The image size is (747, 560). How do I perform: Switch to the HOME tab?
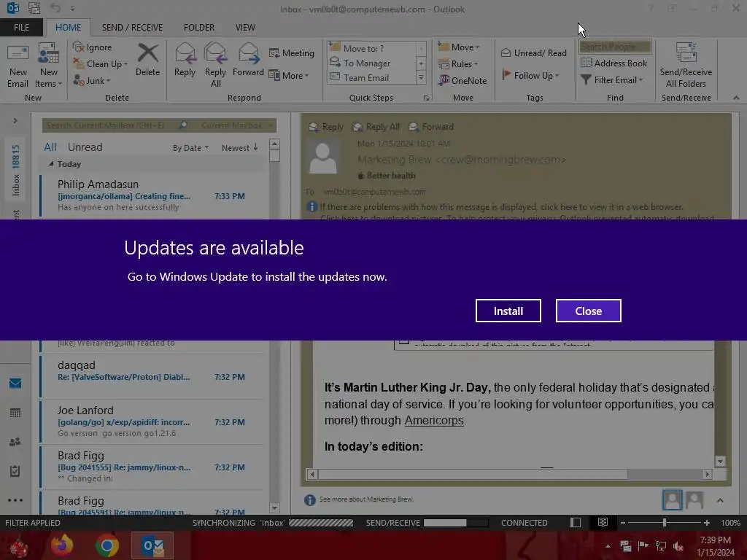[68, 28]
